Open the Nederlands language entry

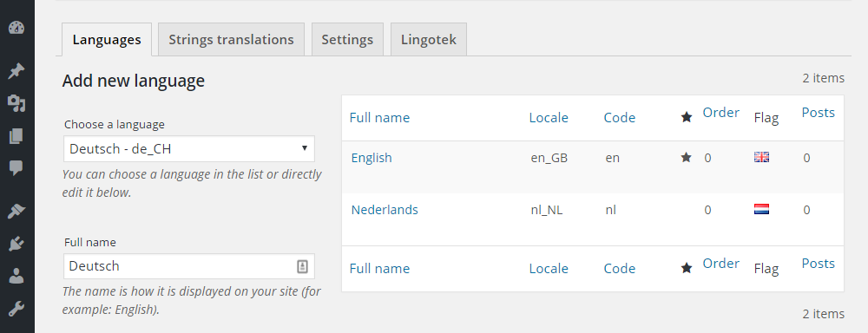(x=385, y=210)
